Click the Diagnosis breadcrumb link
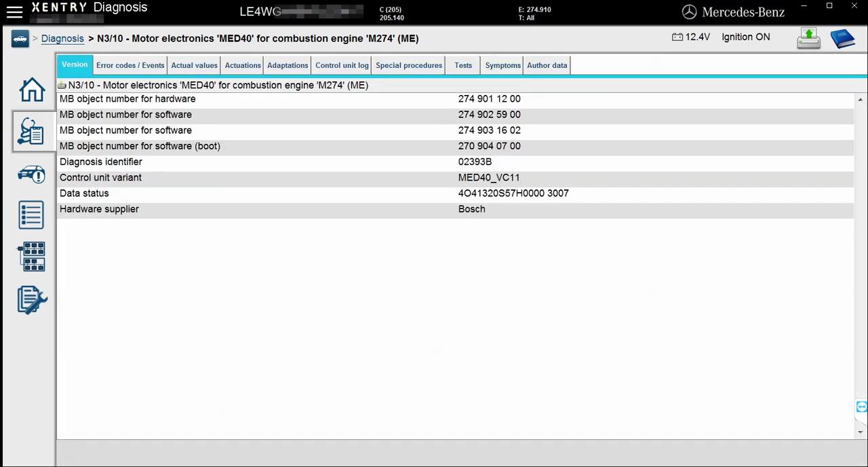This screenshot has height=467, width=868. [62, 38]
